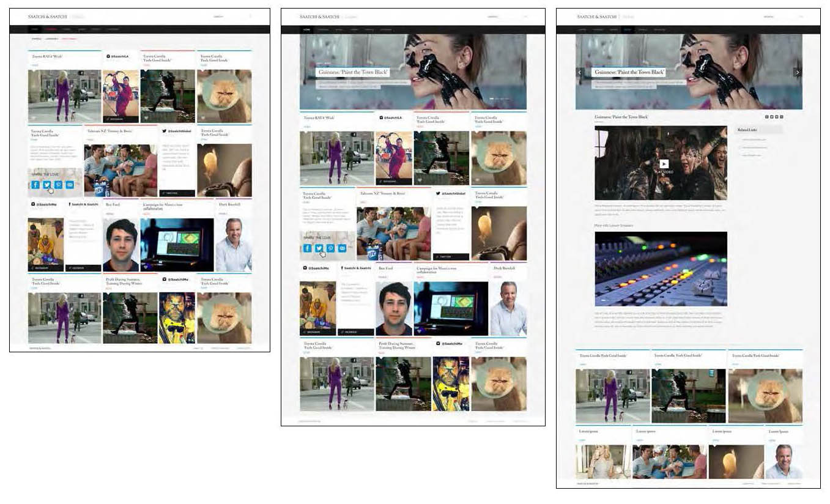Click Facebook icon beside Saatchi & Saatchi in middle mockup
This screenshot has height=504, width=830.
pos(342,268)
